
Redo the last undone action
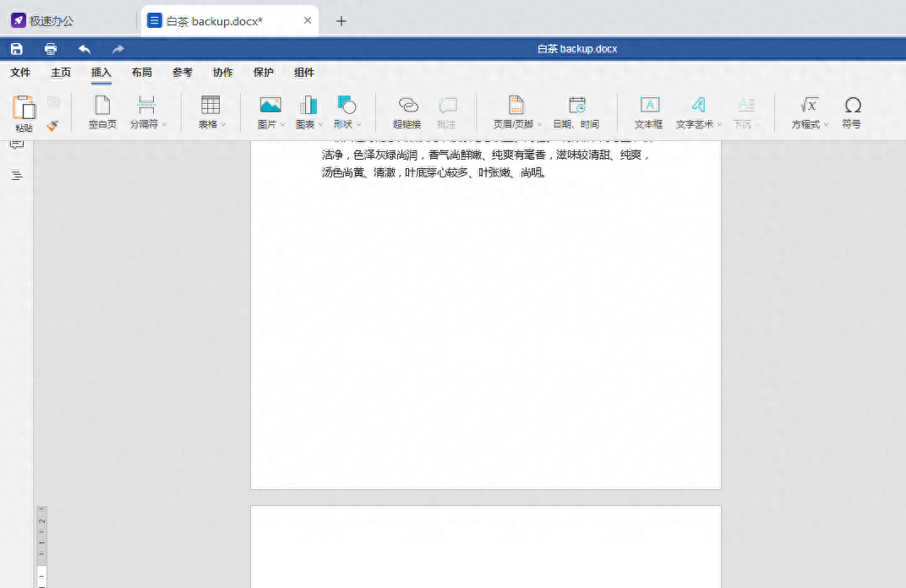117,49
